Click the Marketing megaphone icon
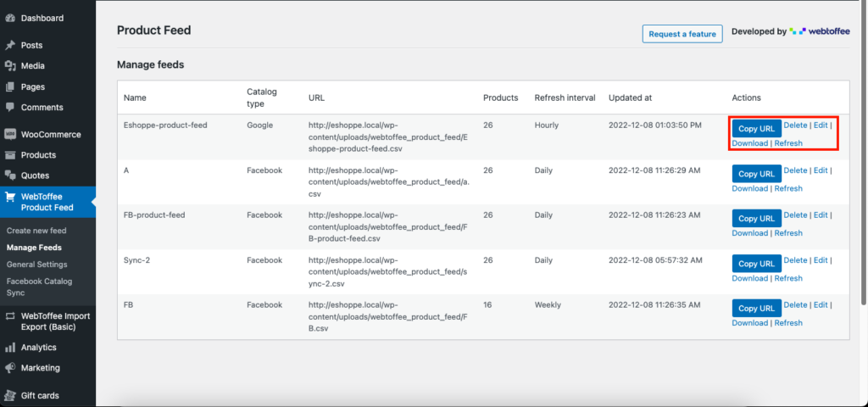Viewport: 868px width, 407px height. [9, 368]
